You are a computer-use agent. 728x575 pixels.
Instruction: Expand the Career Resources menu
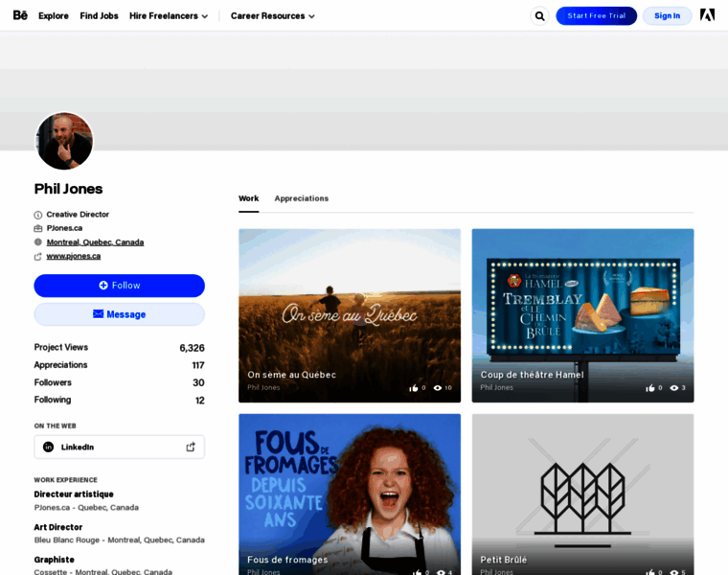point(272,16)
